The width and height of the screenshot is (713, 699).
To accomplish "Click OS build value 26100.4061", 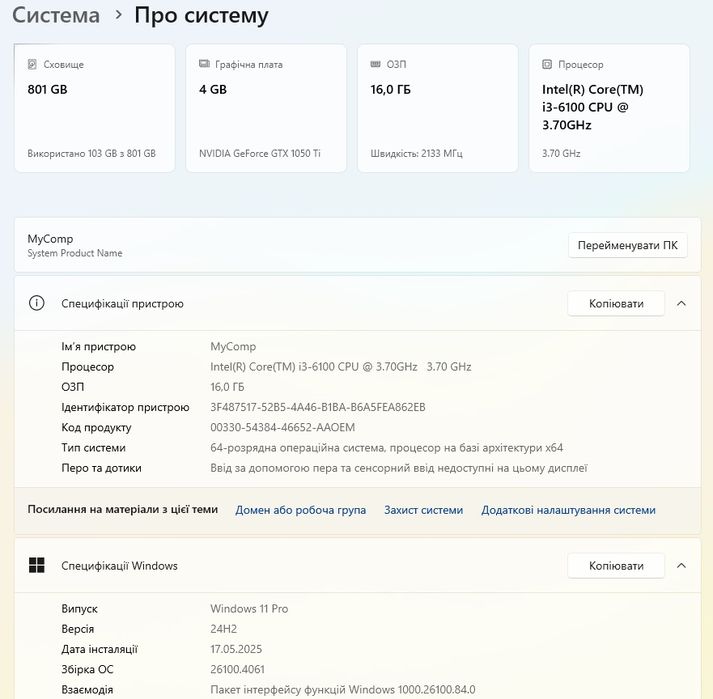I will click(x=237, y=669).
